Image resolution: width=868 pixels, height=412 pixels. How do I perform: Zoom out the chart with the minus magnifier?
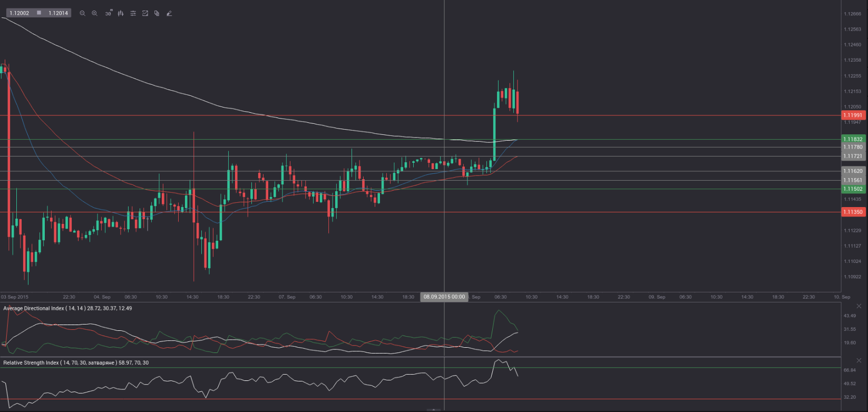click(82, 13)
